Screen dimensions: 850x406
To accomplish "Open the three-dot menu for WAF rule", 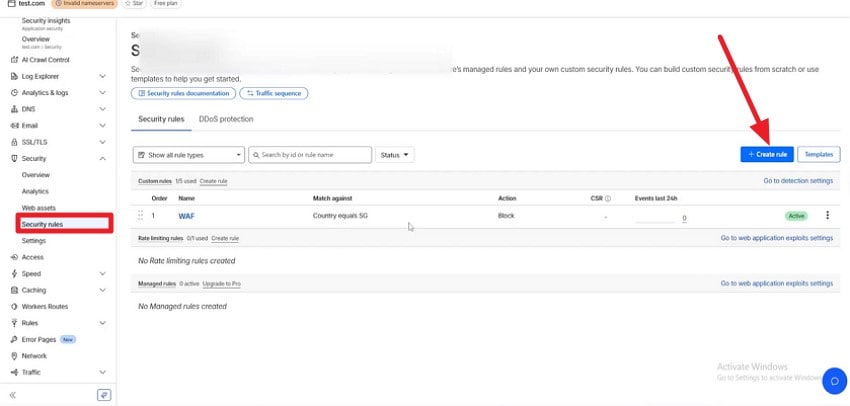I will tap(827, 215).
